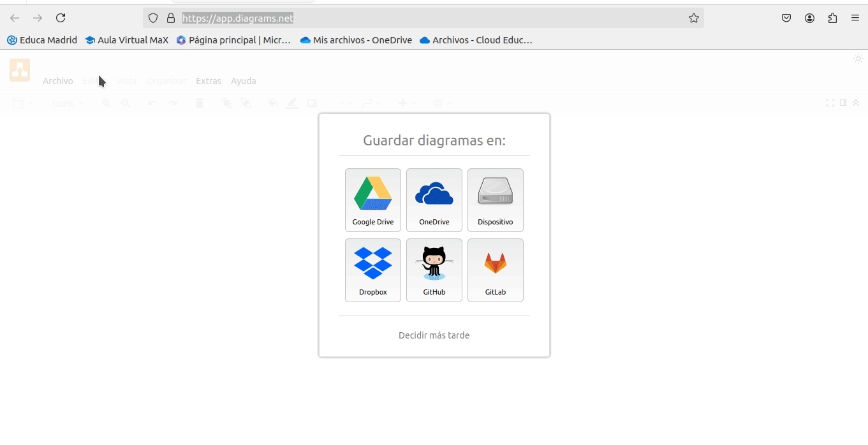Image resolution: width=868 pixels, height=445 pixels.
Task: Click the send to back icon
Action: tap(246, 103)
